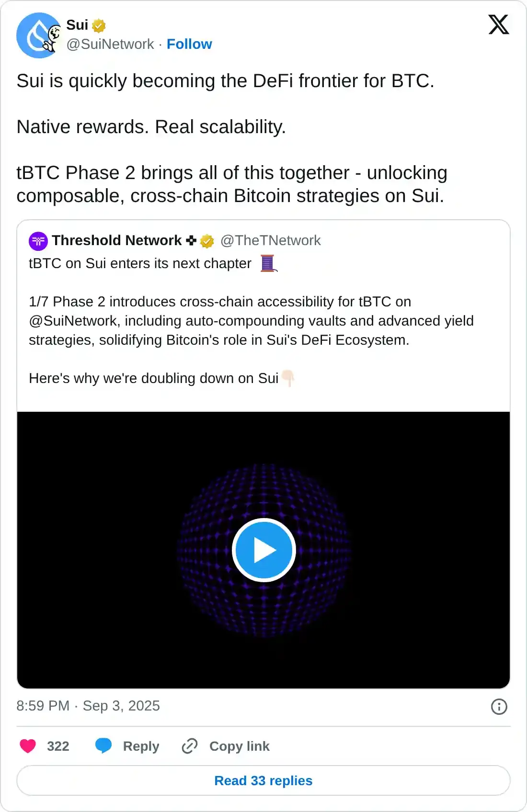Click Sui's gold verified badge

(99, 25)
